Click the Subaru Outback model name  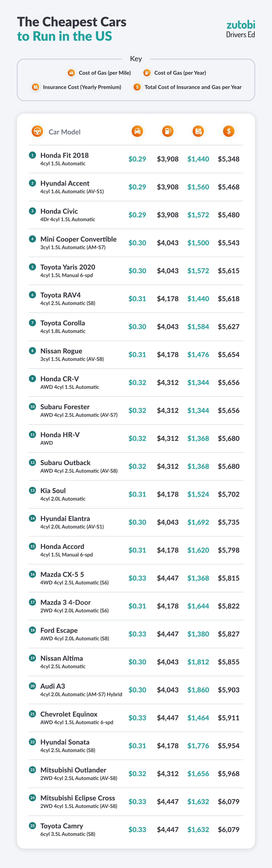(65, 463)
